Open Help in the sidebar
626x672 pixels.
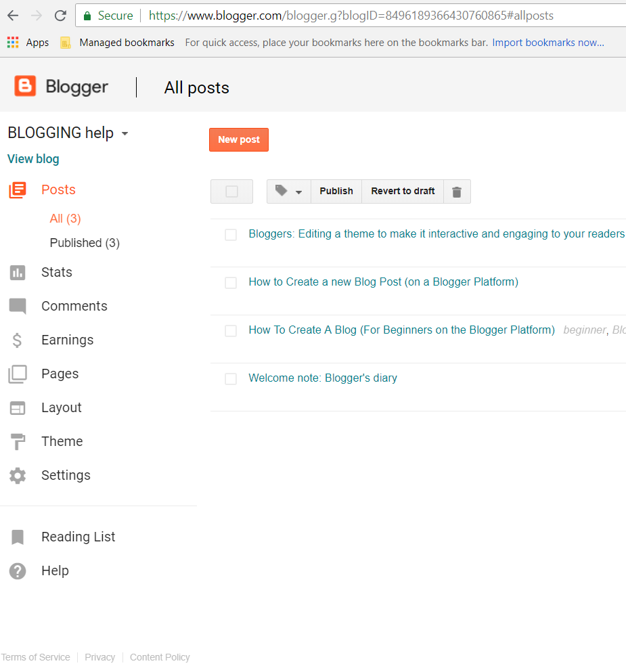tap(55, 570)
